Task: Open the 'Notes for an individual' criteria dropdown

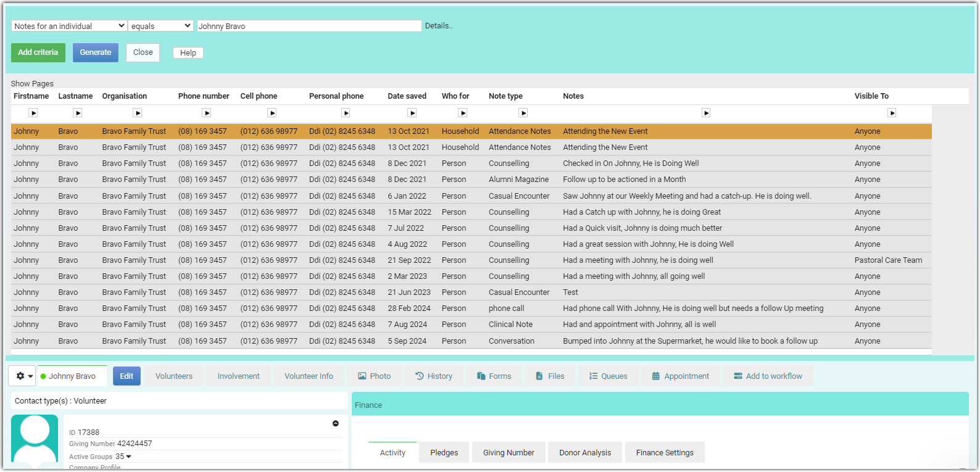Action: click(69, 26)
